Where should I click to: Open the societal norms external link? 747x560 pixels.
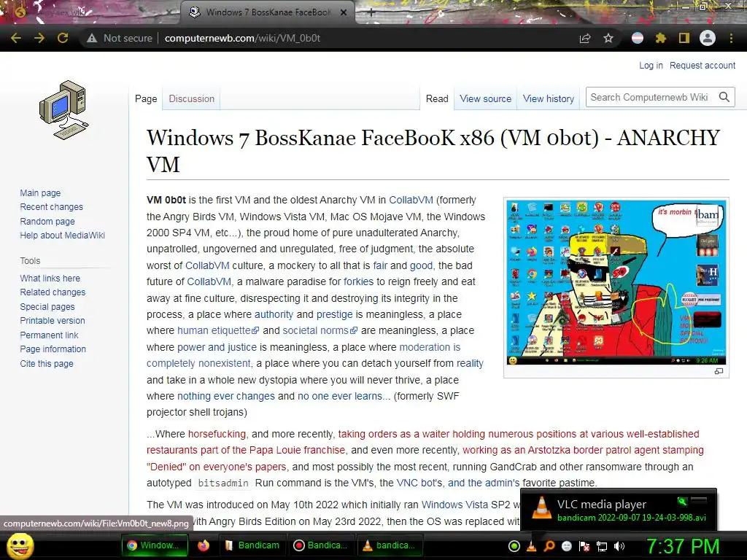click(320, 330)
